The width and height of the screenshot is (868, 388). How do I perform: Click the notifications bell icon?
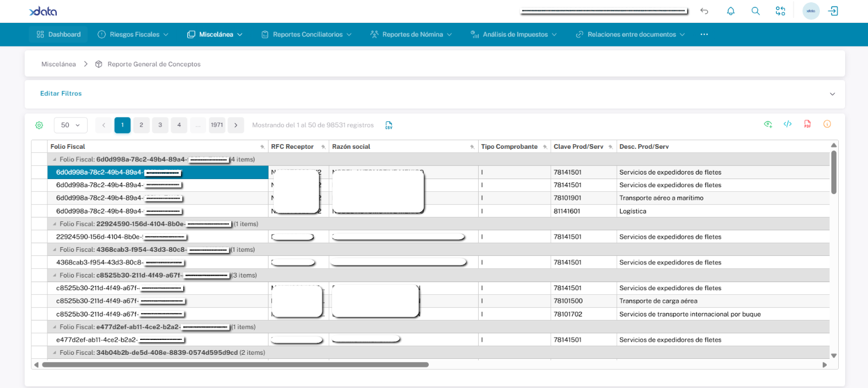pos(731,11)
